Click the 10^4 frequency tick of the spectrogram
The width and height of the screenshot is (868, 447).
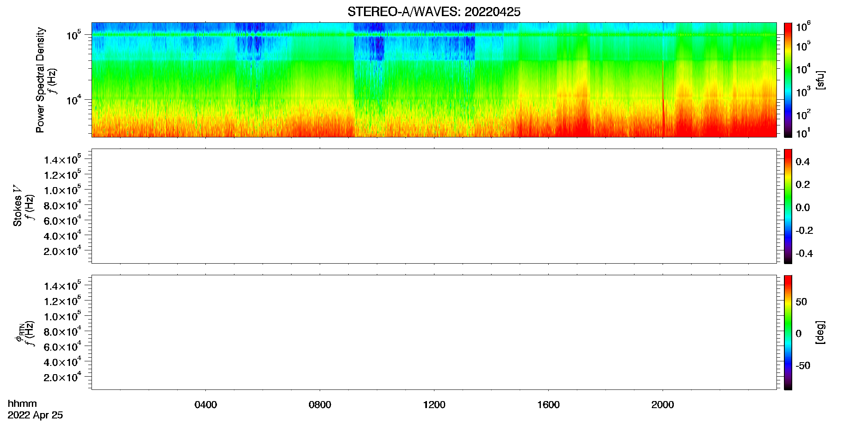73,99
